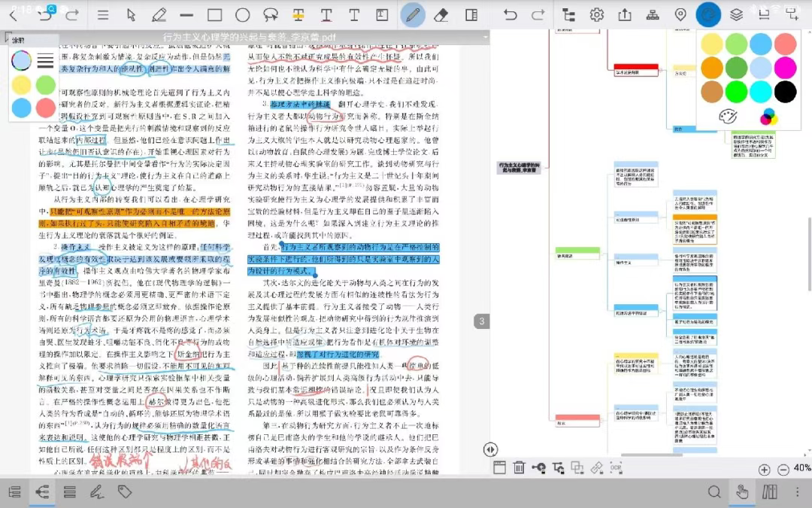Open the color ring in the 涂鸦 panel
This screenshot has width=812, height=508.
[21, 61]
